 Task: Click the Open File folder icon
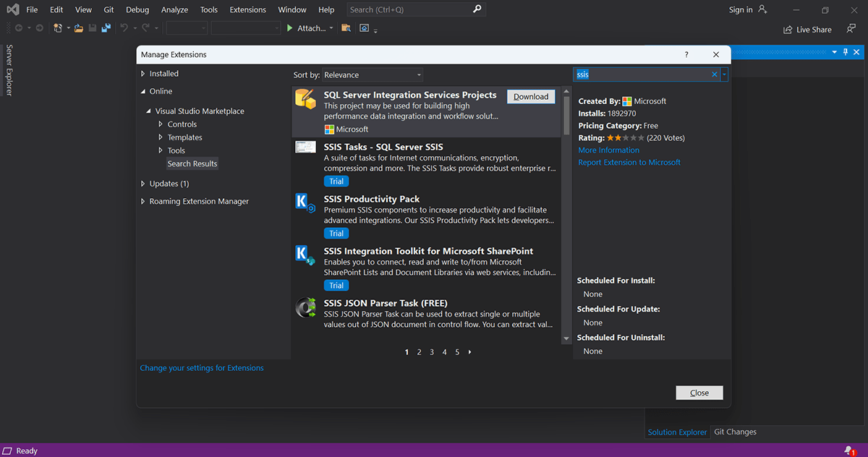[x=79, y=27]
